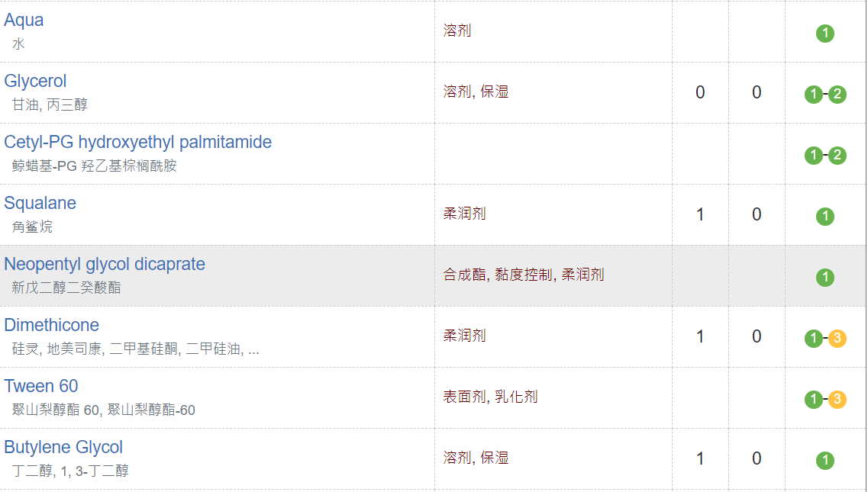Image resolution: width=868 pixels, height=492 pixels.
Task: Click Dimethicone's Chinese alias text 硅灵
Action: (25, 349)
